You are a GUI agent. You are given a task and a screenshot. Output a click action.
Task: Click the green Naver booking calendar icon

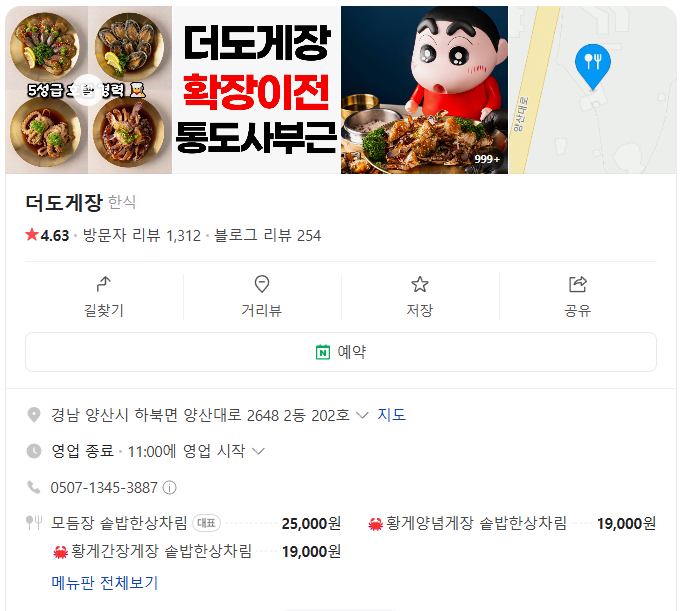tap(323, 352)
